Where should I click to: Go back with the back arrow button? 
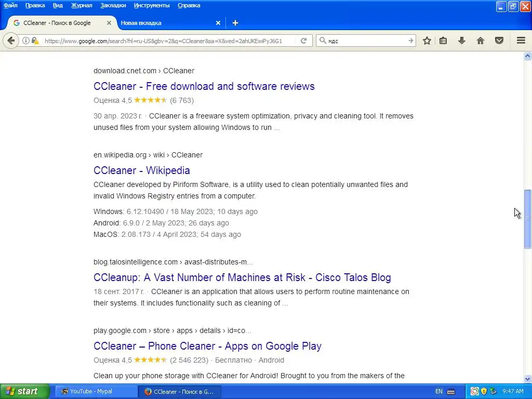11,41
